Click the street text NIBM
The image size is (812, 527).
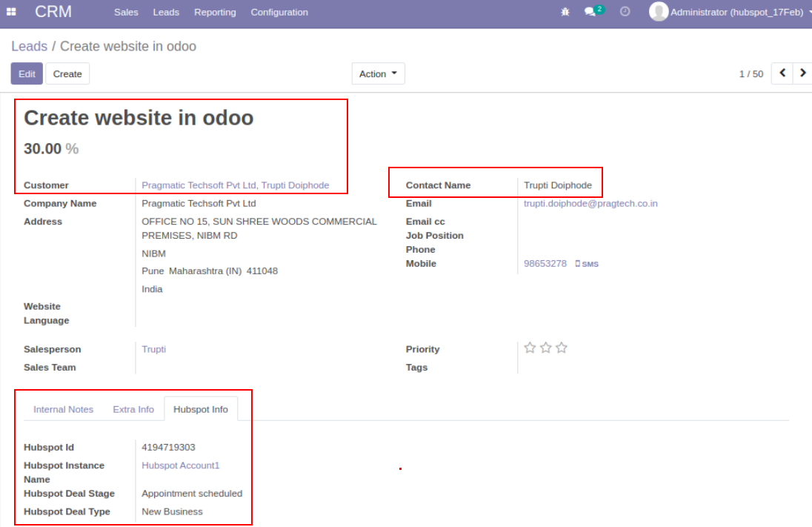154,253
